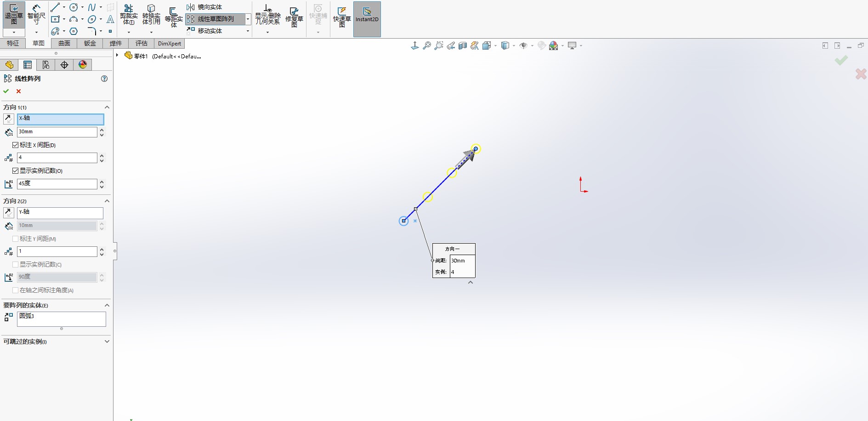Collapse the 要阵列的实体 section
The width and height of the screenshot is (868, 421).
pyautogui.click(x=107, y=305)
